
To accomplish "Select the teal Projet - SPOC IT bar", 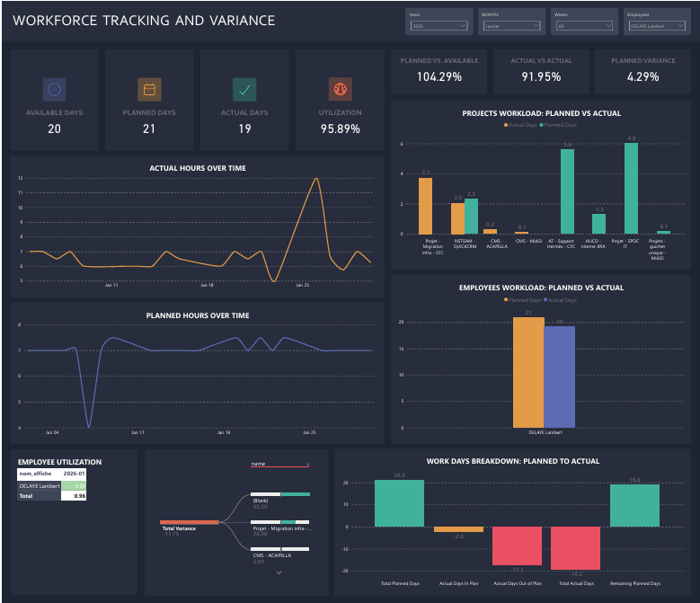I will click(x=631, y=189).
